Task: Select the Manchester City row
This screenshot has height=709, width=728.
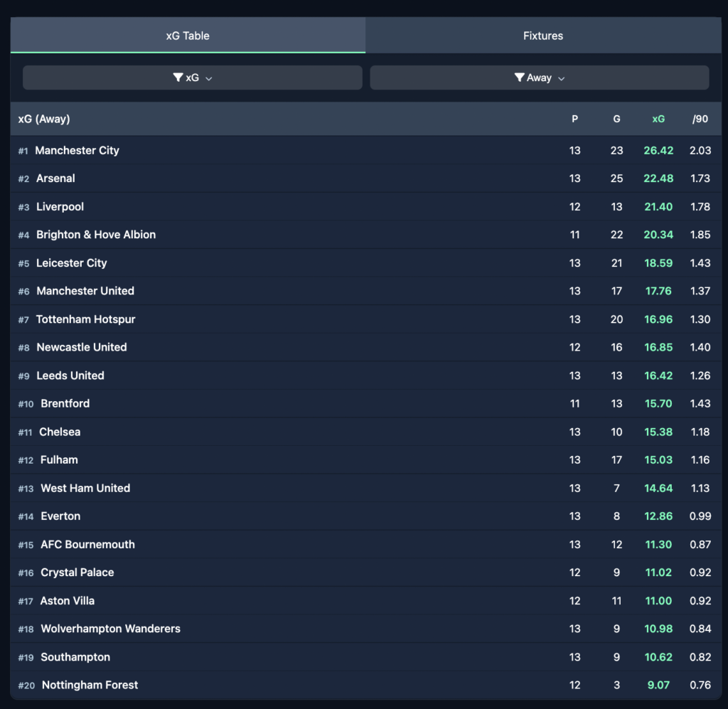Action: point(366,151)
